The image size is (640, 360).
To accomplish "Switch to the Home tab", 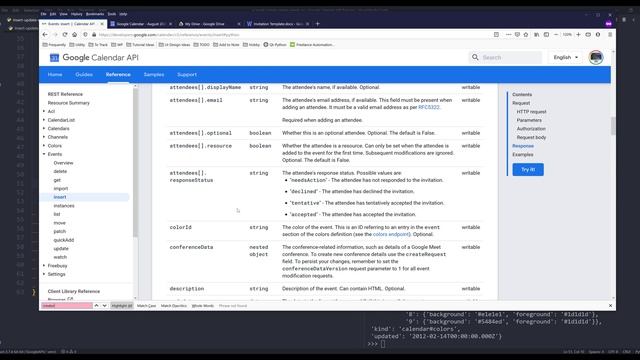I will pyautogui.click(x=55, y=75).
